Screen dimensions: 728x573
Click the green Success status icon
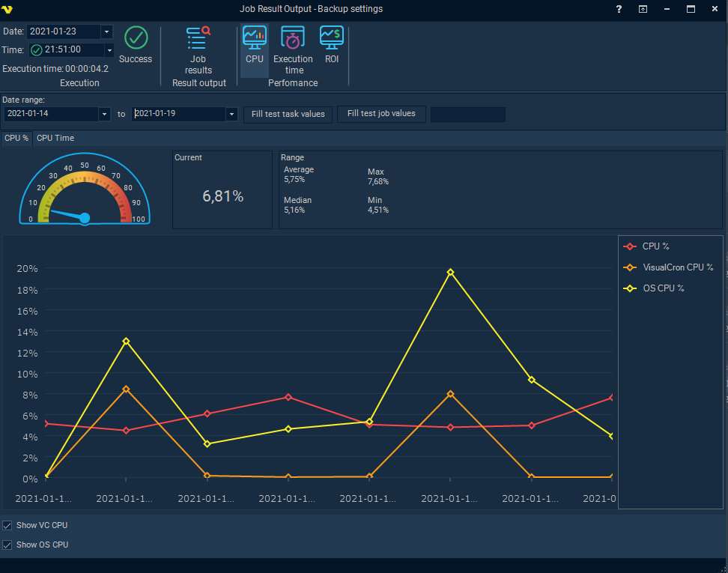coord(136,37)
